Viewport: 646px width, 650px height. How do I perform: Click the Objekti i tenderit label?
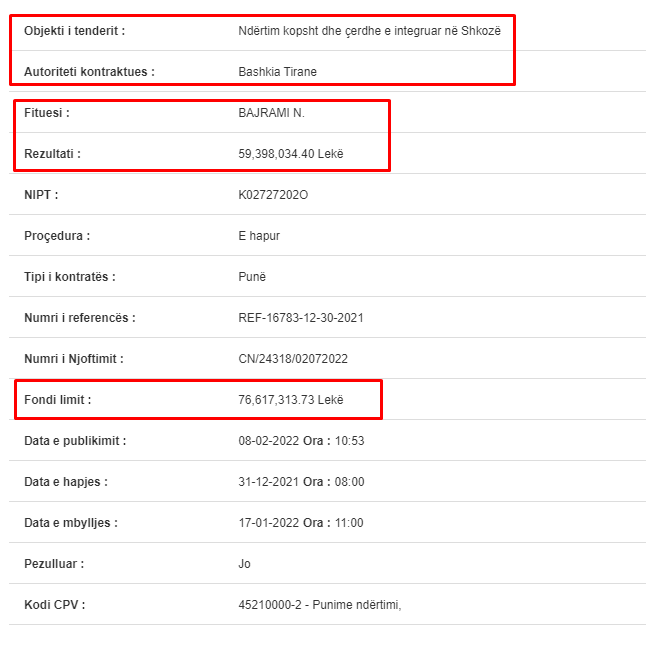[x=75, y=31]
